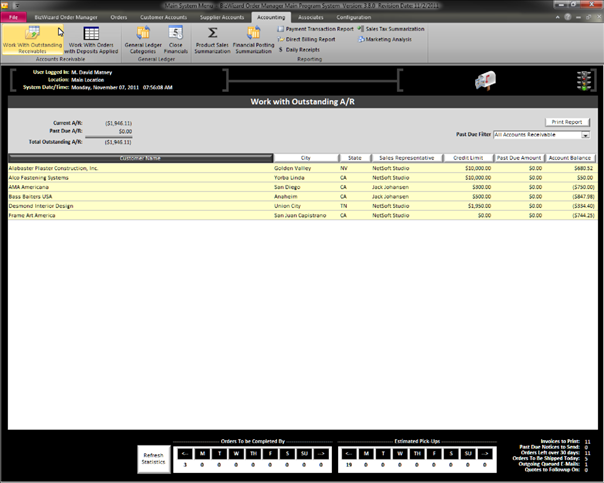Sort by the Account Balance column
The image size is (604, 483).
coord(571,158)
